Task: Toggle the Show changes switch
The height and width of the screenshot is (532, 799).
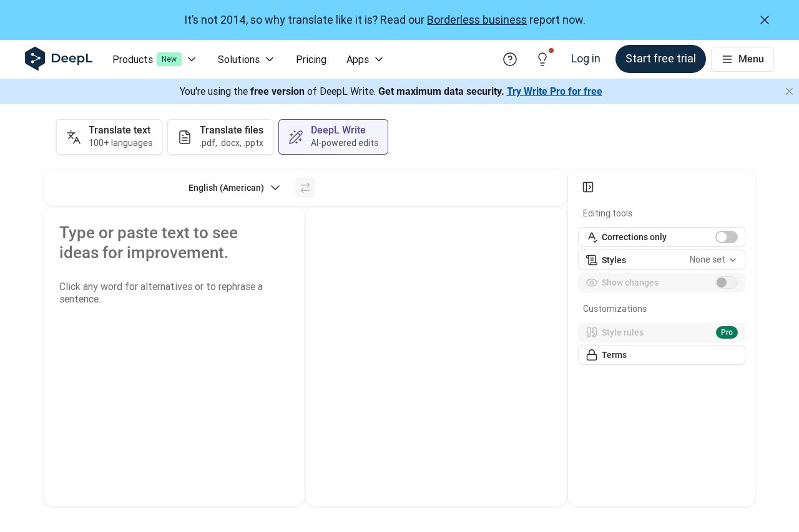Action: 726,283
